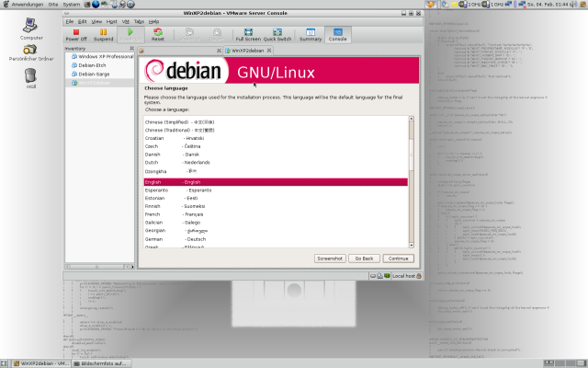
Task: Click the lock icon beside Local host
Action: pyautogui.click(x=419, y=276)
